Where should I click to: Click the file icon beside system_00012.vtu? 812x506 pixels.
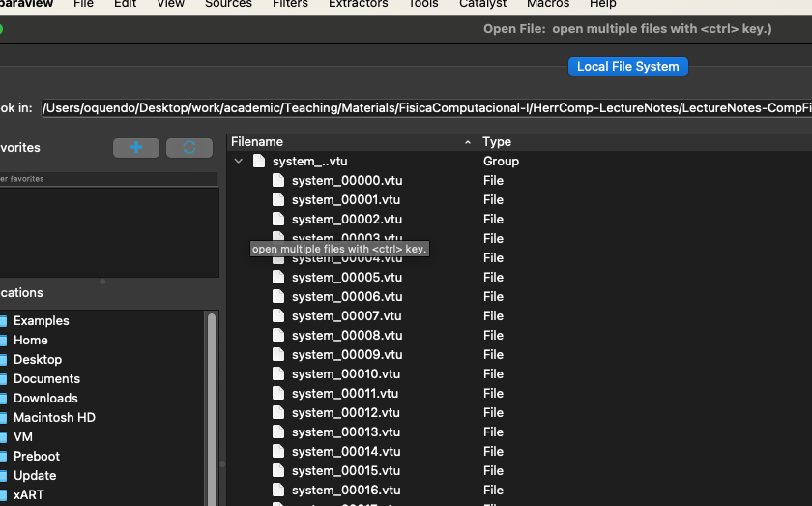coord(278,413)
